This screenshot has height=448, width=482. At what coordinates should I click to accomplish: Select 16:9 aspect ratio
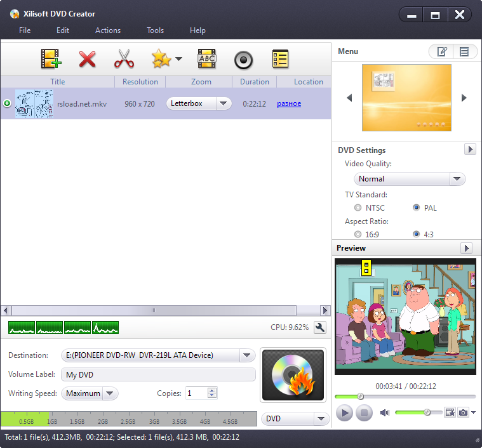tap(358, 234)
